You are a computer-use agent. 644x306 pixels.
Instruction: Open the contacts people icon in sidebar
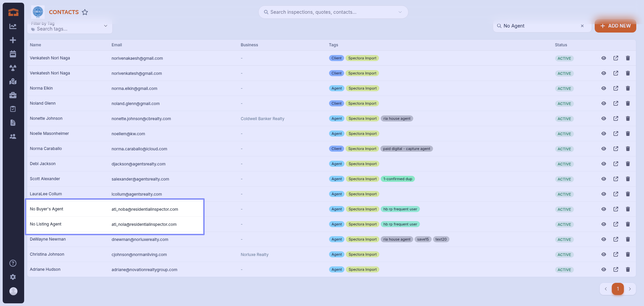(x=13, y=137)
